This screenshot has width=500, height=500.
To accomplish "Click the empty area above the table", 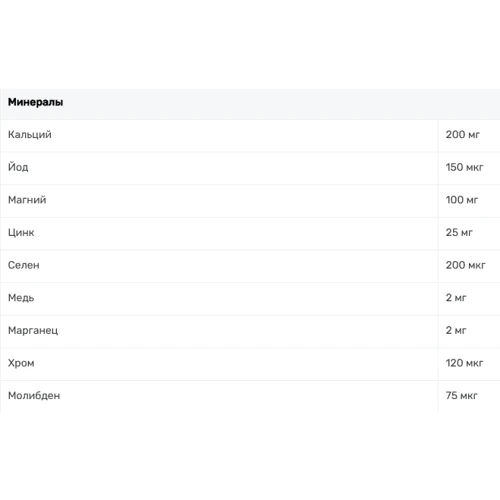I will 250,43.
